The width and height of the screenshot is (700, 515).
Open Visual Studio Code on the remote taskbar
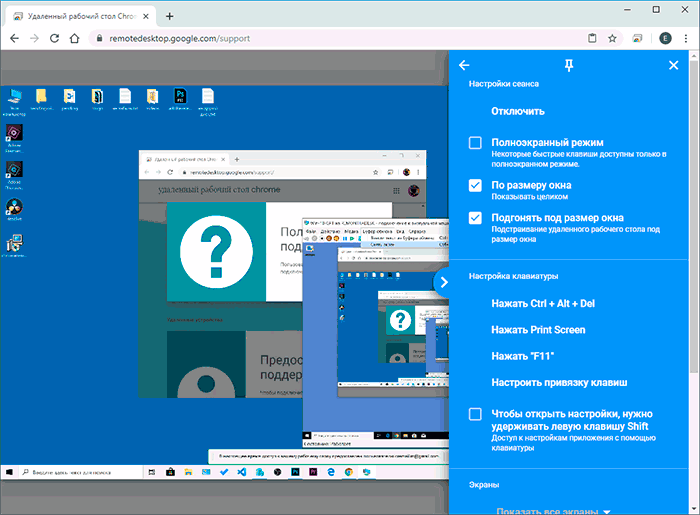[242, 472]
